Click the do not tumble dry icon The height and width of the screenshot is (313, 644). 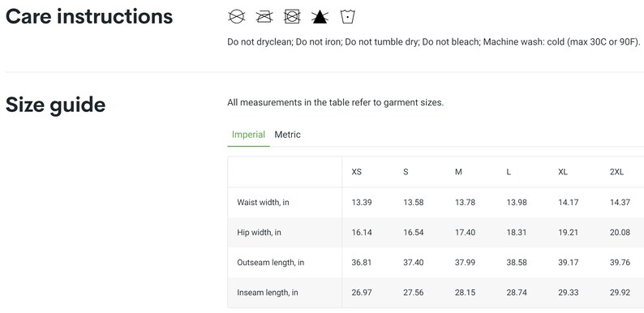(292, 16)
